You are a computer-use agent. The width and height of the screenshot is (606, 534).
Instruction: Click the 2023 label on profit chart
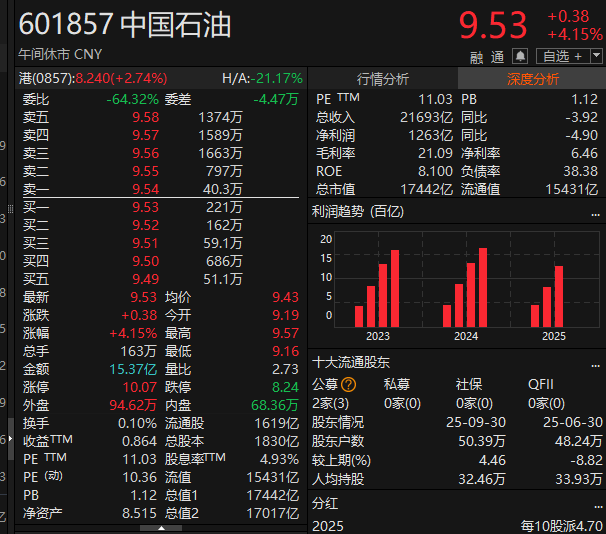coord(377,336)
